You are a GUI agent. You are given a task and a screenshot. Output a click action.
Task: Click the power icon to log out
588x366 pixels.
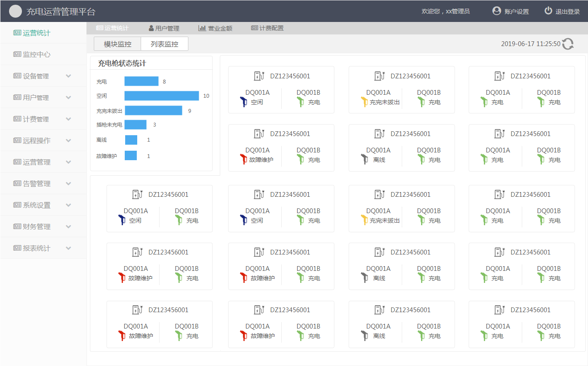click(x=548, y=11)
